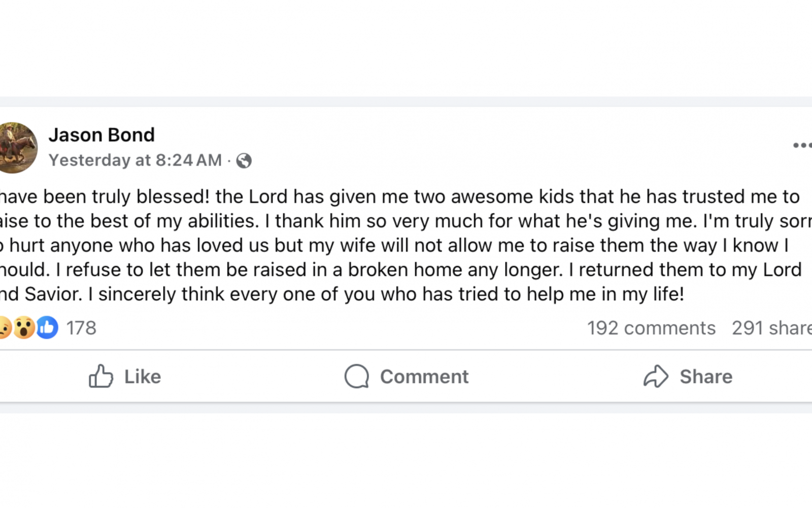
Task: Toggle Like on Jason Bond's post
Action: click(124, 376)
